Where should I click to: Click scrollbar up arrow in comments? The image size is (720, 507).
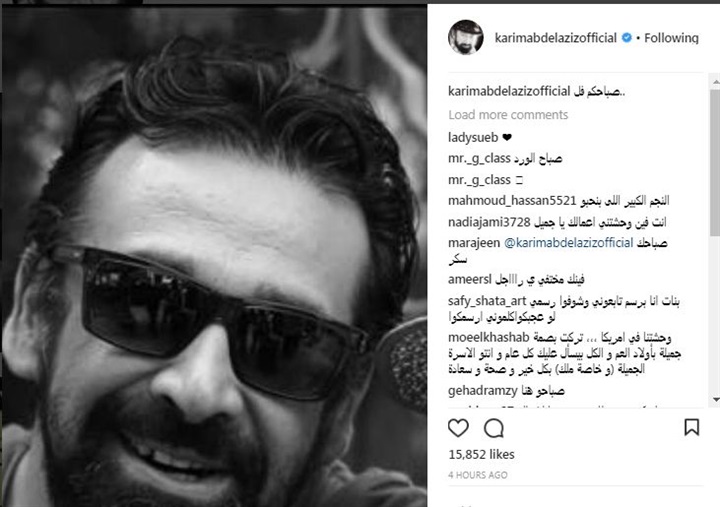(715, 82)
